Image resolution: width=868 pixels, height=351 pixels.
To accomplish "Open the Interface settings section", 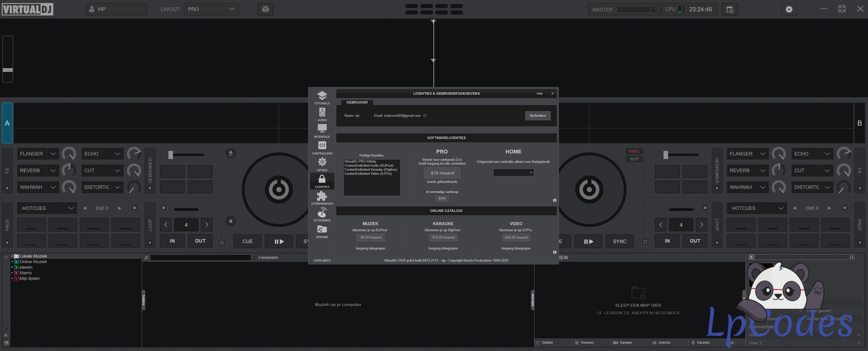I will pos(322,131).
